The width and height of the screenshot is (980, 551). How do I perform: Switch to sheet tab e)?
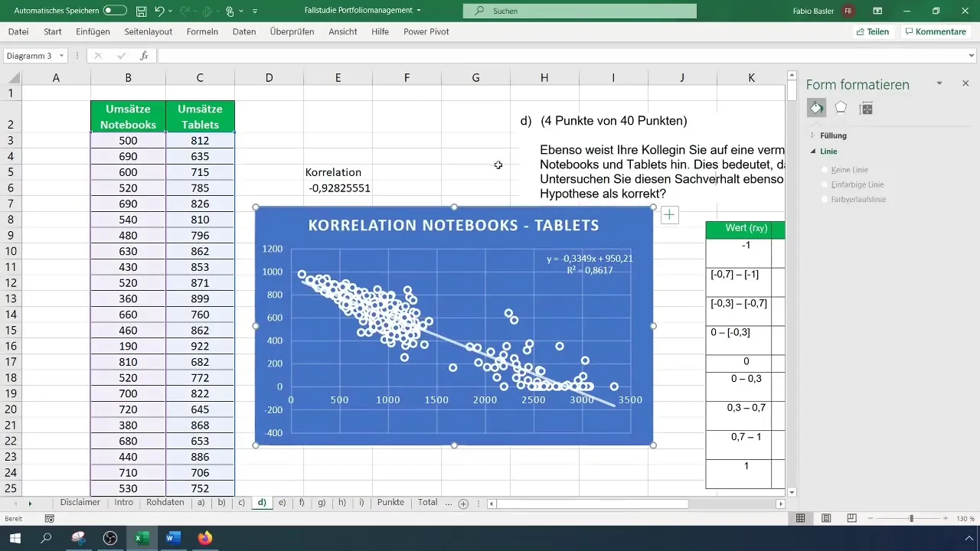click(x=282, y=502)
